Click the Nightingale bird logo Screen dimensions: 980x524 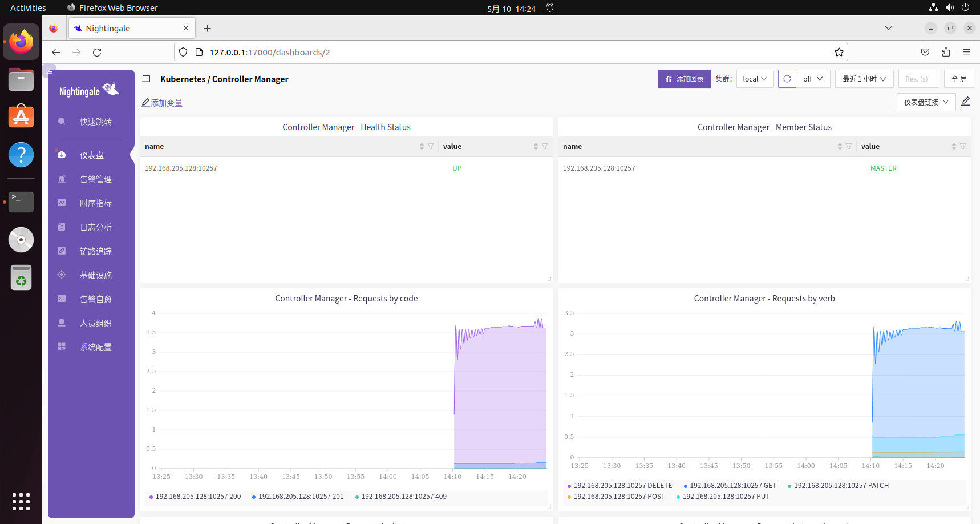(111, 88)
